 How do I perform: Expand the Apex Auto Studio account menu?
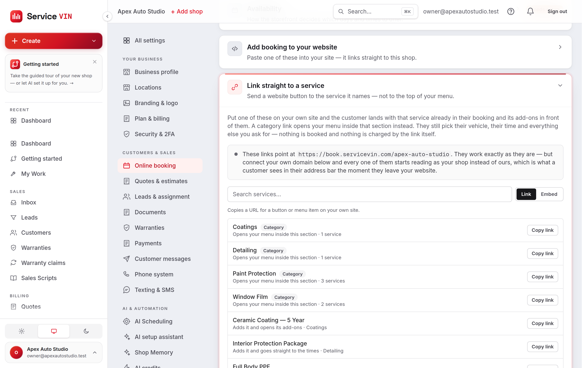54,352
